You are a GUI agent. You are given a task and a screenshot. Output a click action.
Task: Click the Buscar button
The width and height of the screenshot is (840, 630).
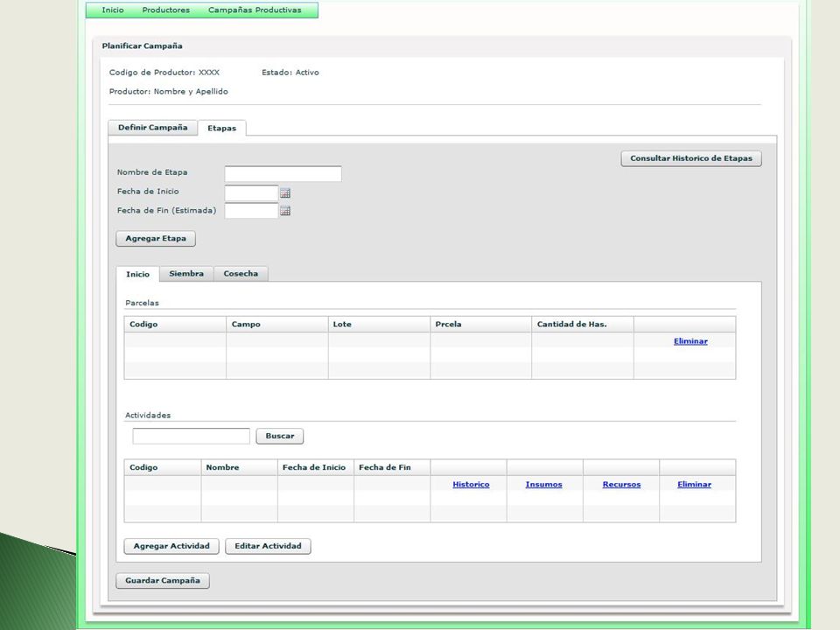coord(280,436)
